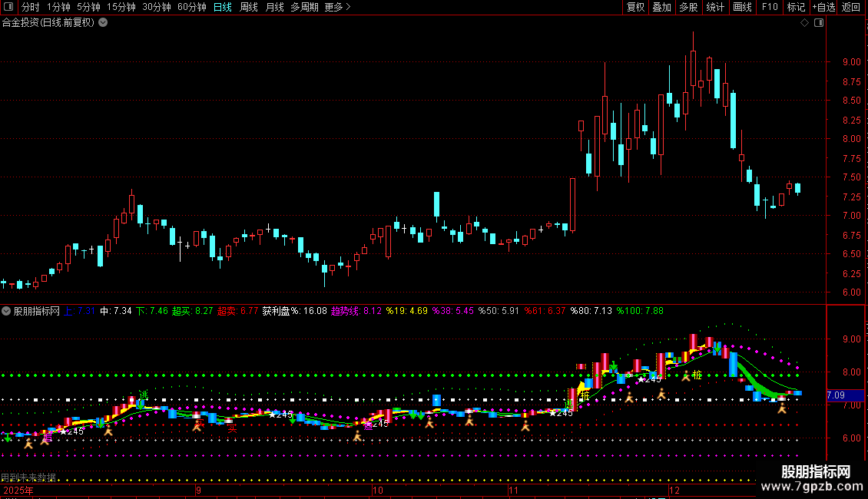
Task: Switch to 分时 view
Action: pyautogui.click(x=31, y=7)
